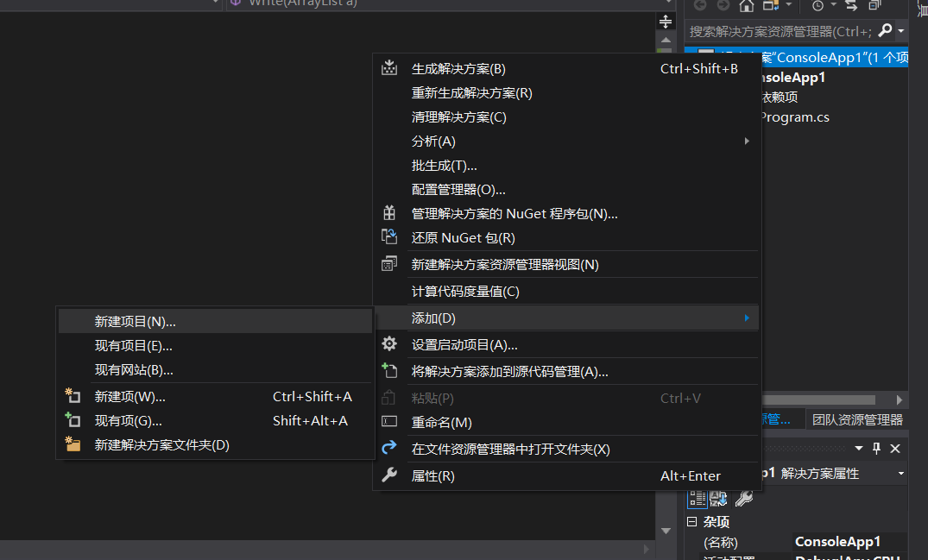Click the search magnifier icon in Solution Explorer

pos(886,30)
